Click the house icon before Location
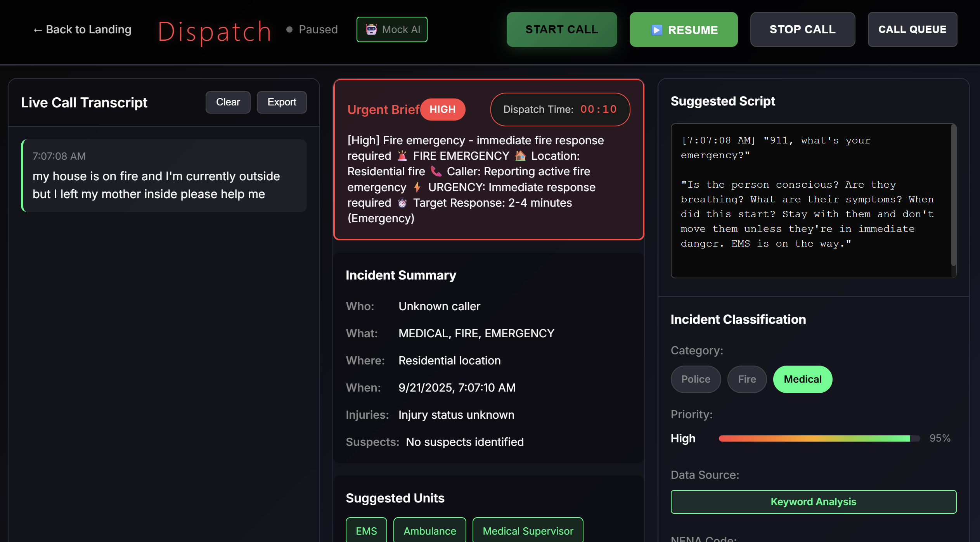 (520, 156)
